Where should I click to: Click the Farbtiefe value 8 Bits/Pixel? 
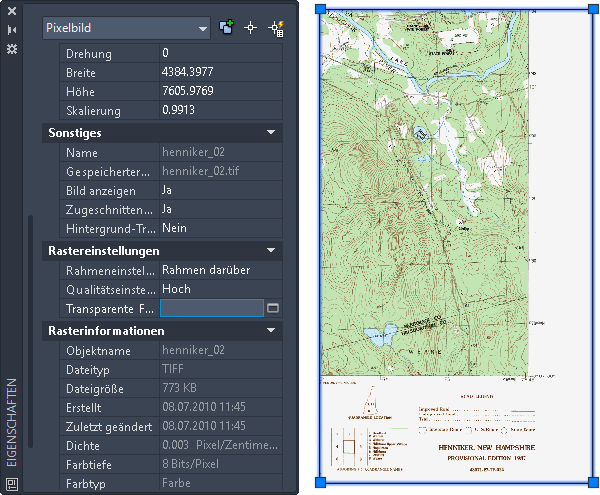(221, 464)
